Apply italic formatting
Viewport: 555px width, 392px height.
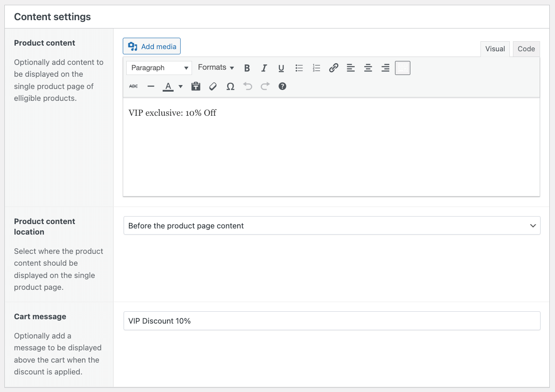pos(264,68)
